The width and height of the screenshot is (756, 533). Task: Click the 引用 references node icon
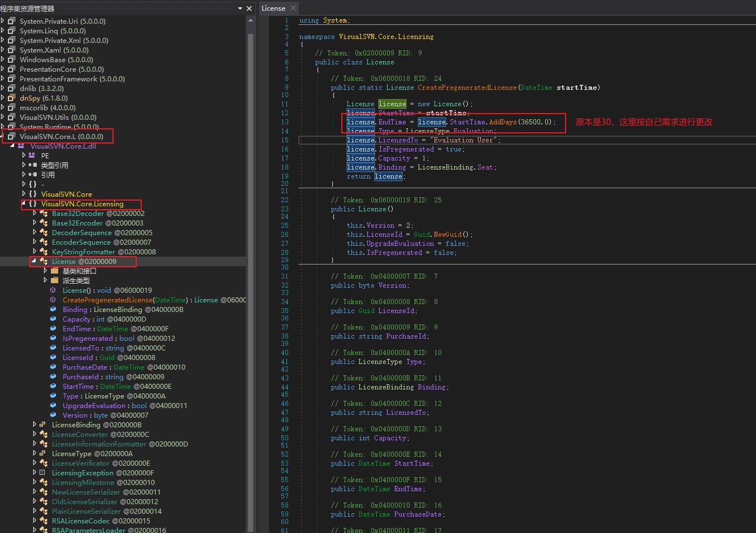(x=32, y=175)
